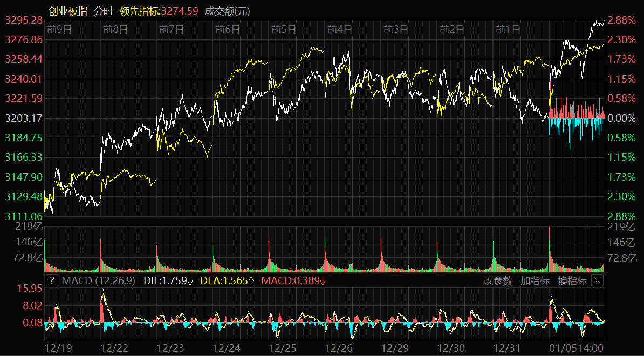Select the 前3日 day column header
The width and height of the screenshot is (644, 356).
pyautogui.click(x=396, y=30)
